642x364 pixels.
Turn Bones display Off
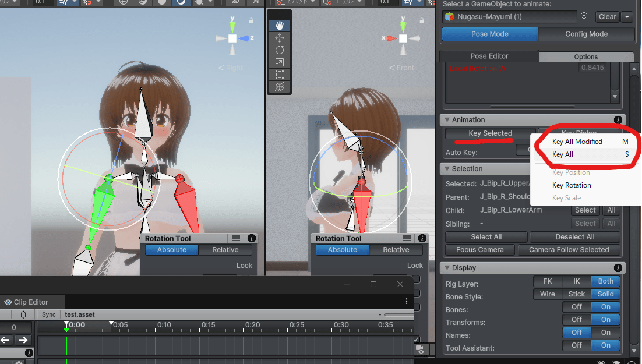[x=577, y=307]
